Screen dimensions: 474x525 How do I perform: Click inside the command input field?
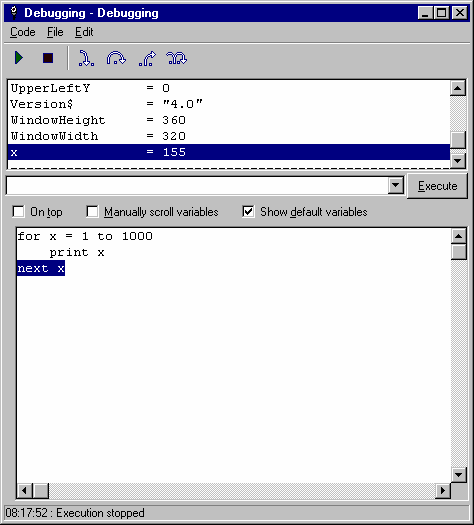click(x=197, y=185)
